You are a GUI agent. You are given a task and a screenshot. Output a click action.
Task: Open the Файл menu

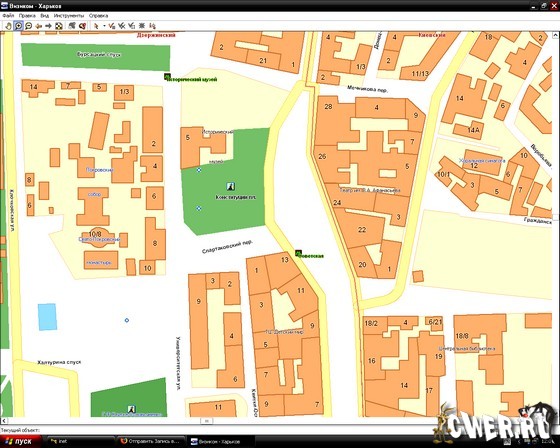[x=8, y=16]
